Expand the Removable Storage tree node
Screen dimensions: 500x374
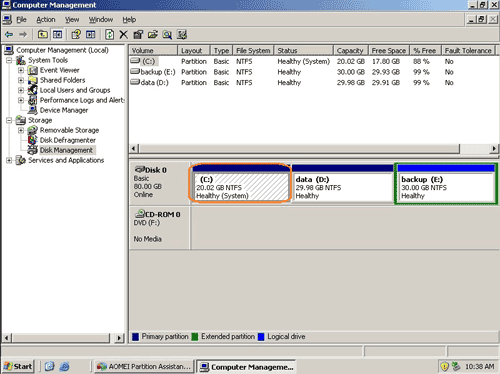pos(21,130)
